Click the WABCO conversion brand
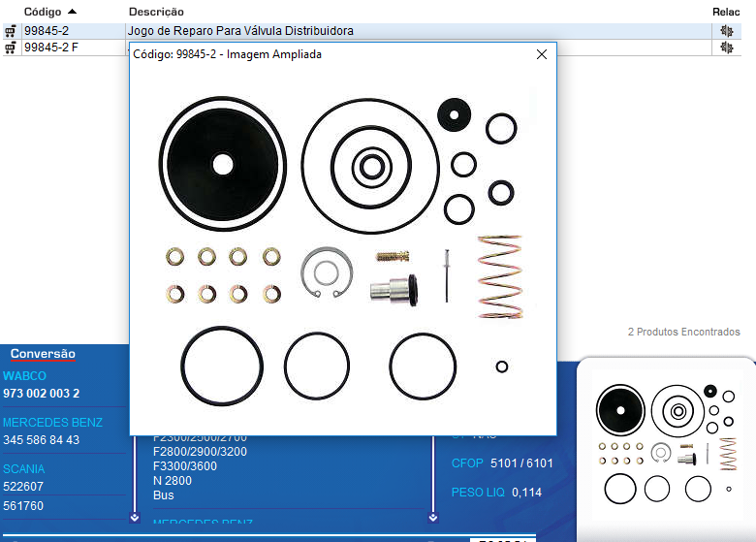Viewport: 756px width, 542px height. (x=24, y=375)
